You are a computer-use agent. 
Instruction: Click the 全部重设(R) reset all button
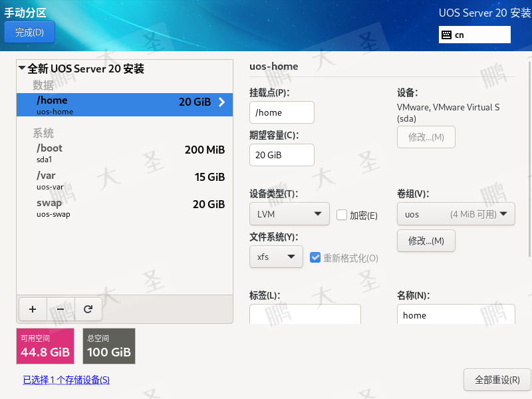click(497, 380)
